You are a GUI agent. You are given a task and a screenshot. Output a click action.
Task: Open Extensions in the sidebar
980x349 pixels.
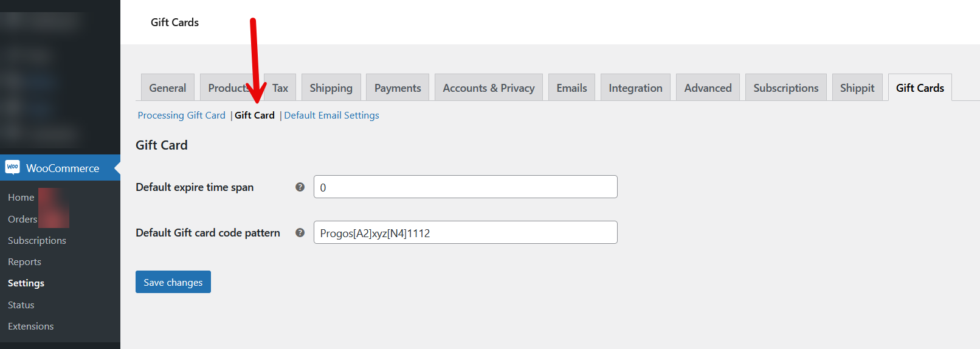pos(31,327)
